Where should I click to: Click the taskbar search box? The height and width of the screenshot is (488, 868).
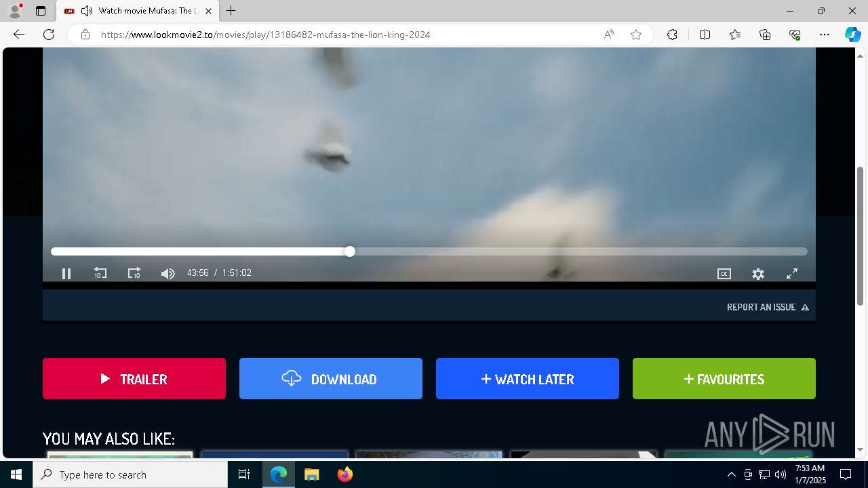130,474
